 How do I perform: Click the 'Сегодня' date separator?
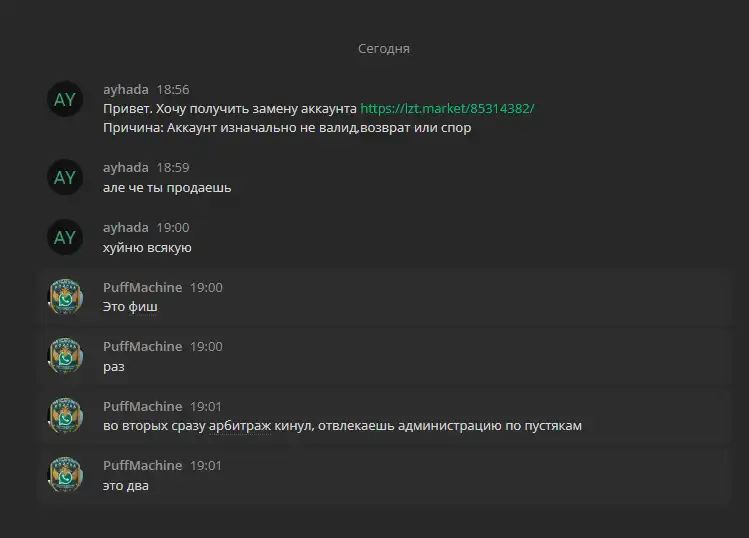tap(384, 49)
